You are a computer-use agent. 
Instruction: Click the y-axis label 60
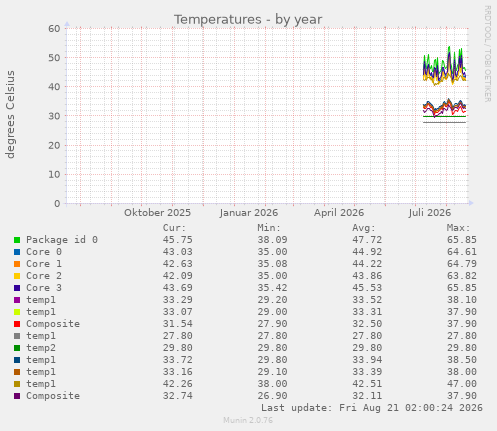(x=54, y=29)
